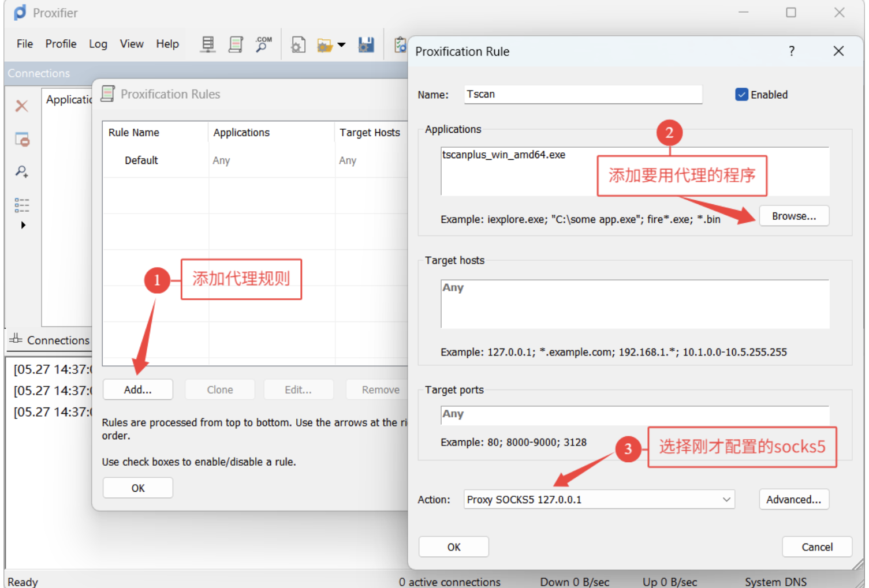Screen dimensions: 869x588
Task: Click the Applications box with tscanplus_win_amd64.exe
Action: (635, 171)
